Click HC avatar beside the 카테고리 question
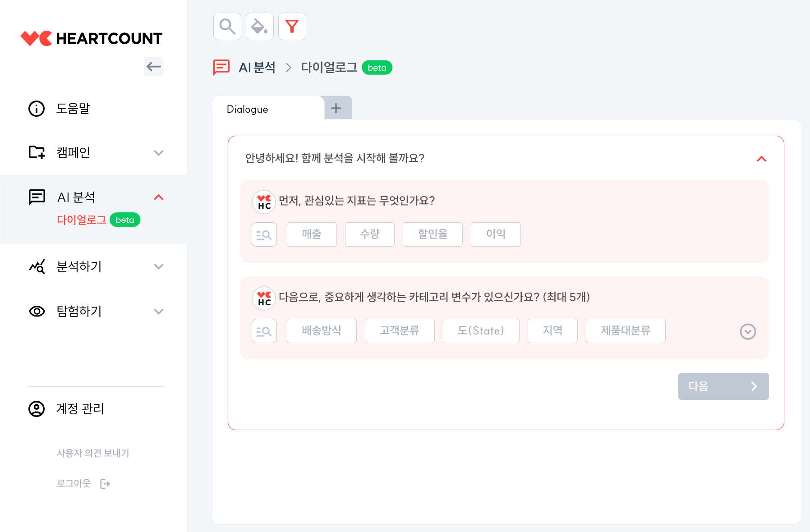Viewport: 810px width, 532px height. tap(264, 298)
